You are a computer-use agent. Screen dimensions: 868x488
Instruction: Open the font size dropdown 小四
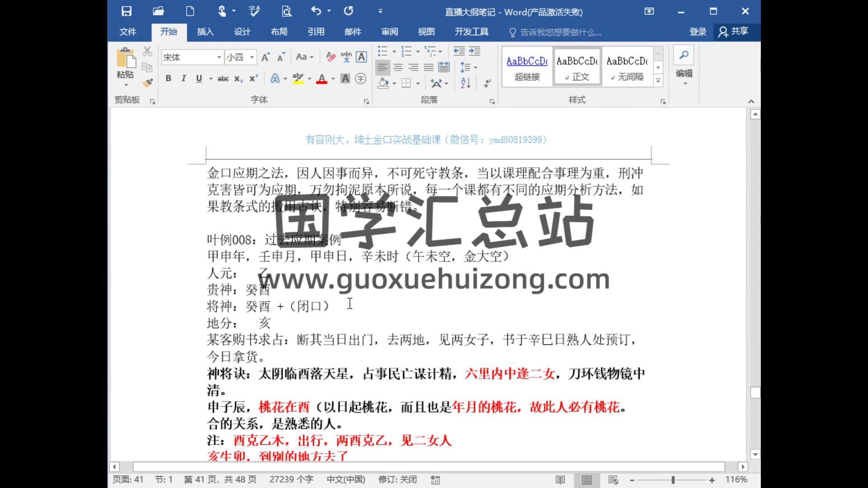tap(252, 57)
